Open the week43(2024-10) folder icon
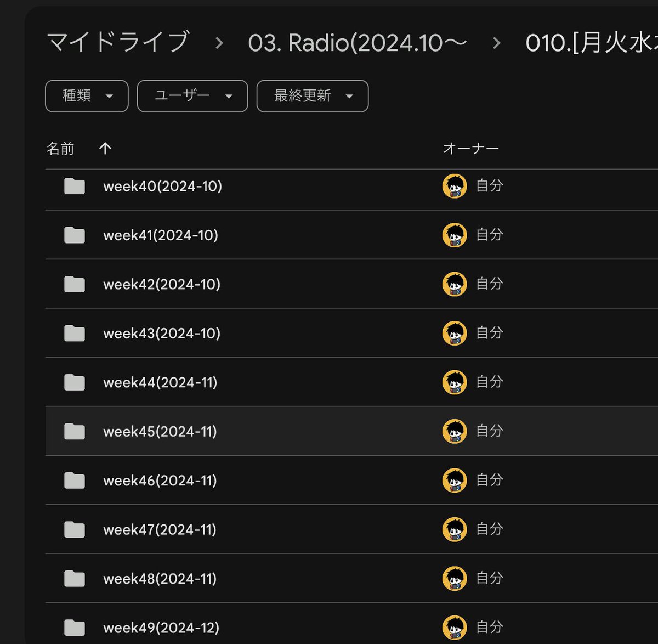658x644 pixels. point(75,334)
